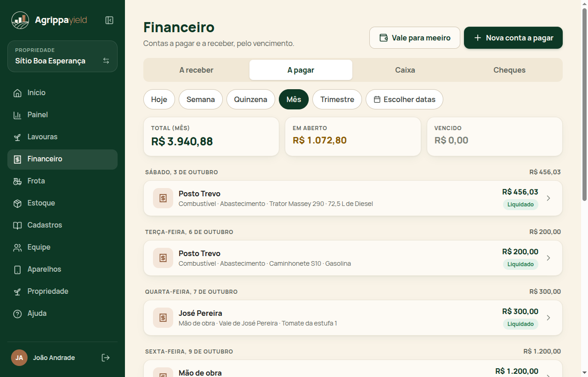
Task: Open chevron on José Pereira R$ 300,00 entry
Action: point(548,318)
